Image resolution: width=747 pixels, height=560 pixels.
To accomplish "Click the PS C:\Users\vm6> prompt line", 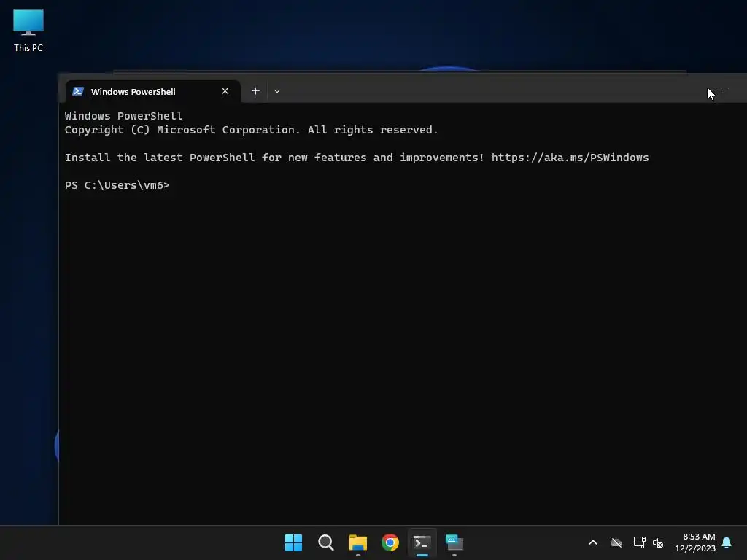I will coord(117,185).
